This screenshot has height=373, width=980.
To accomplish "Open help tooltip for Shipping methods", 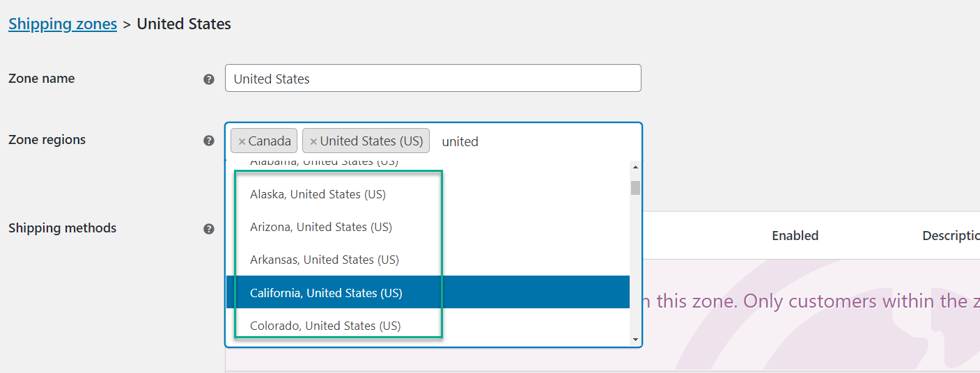I will 208,229.
